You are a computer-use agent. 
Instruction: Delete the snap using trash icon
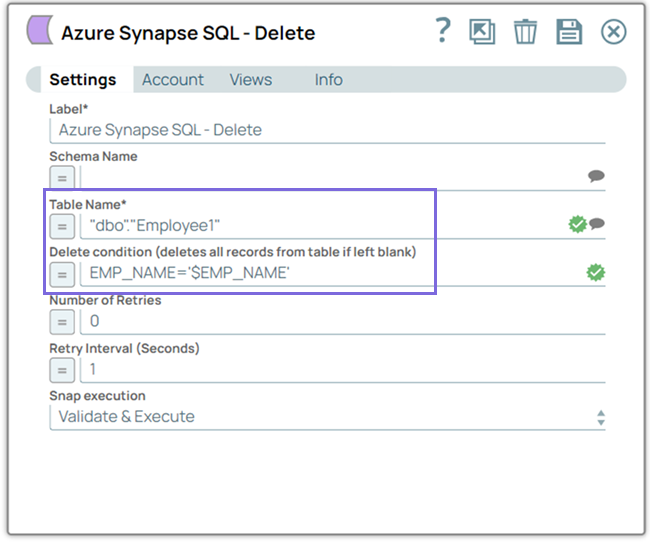(525, 32)
